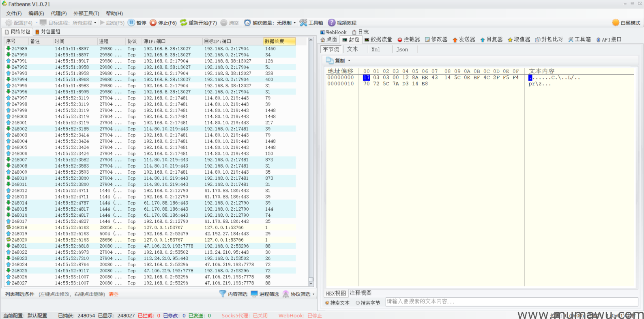
Task: Expand the capture count (捕获数量) dropdown
Action: point(294,23)
